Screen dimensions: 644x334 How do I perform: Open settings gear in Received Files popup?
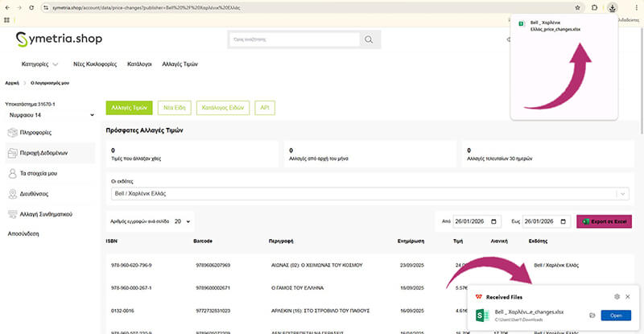[x=616, y=297]
